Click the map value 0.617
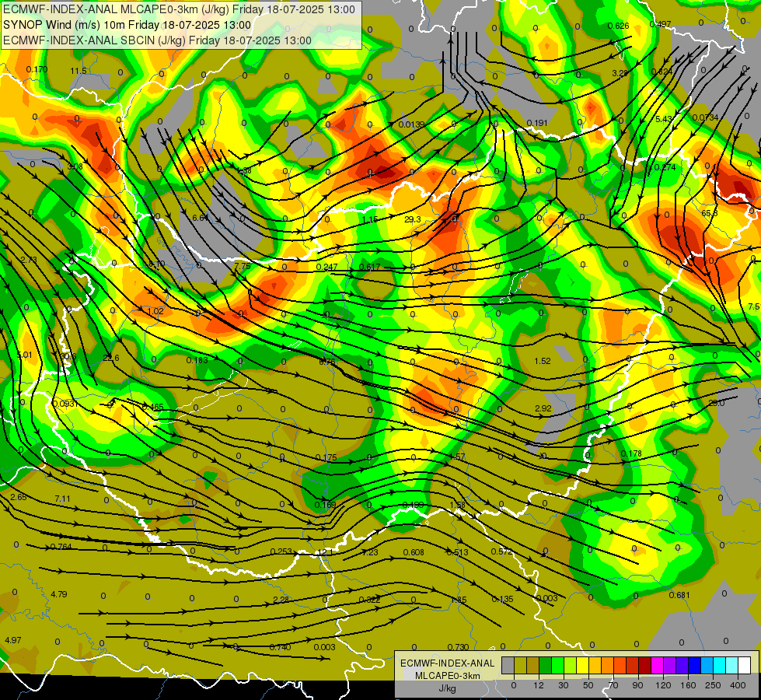Screen dimensions: 761x700 tap(370, 268)
